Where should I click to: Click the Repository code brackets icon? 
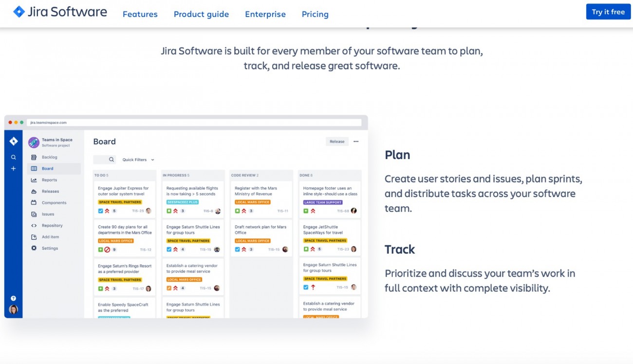pos(34,225)
